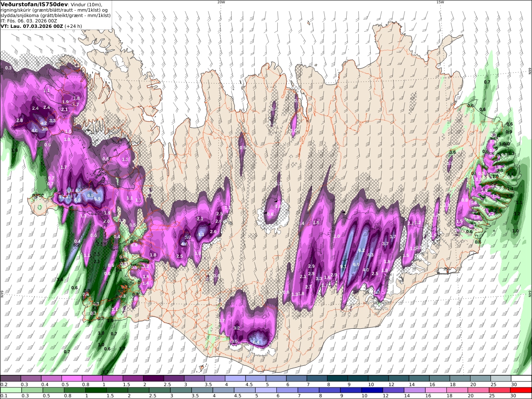Select the VT: Lau. 07.03.2026 00Z valid time
The width and height of the screenshot is (532, 399).
click(32, 26)
